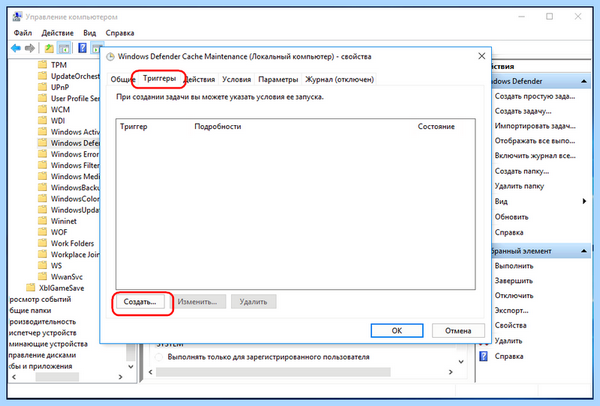Close the properties dialog with X

click(482, 56)
